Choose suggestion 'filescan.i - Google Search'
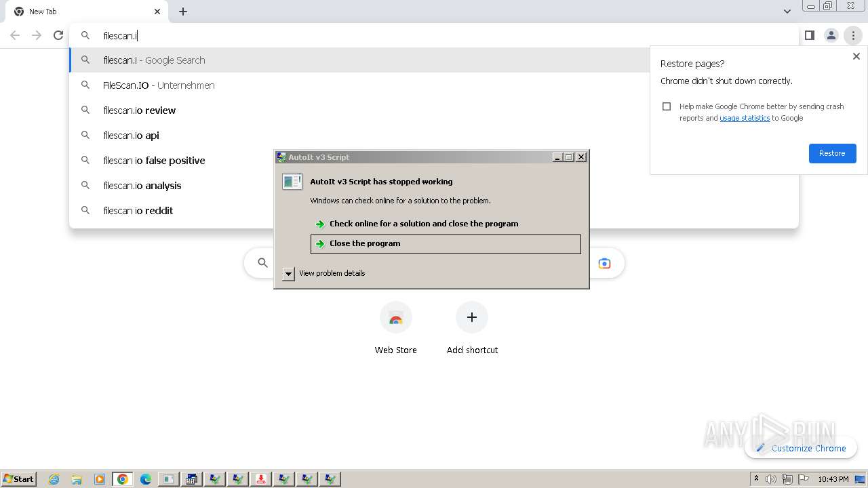The image size is (868, 488). pos(359,60)
